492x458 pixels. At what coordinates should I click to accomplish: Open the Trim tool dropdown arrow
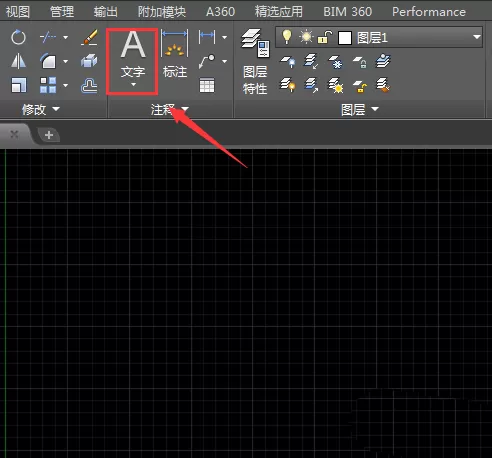point(66,37)
